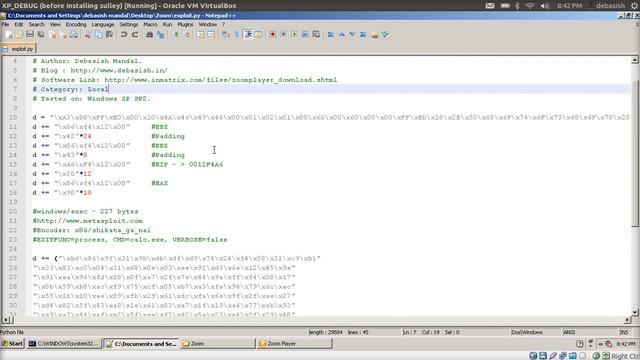
Task: Click the '#http://www.metasploit.com' comment line
Action: [x=87, y=221]
